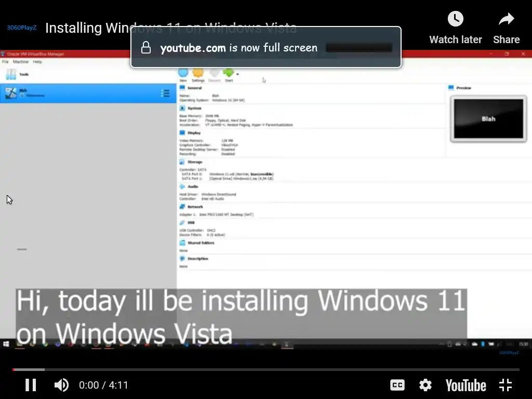Screen dimensions: 532x399
Task: Open the YouTube player settings gear
Action: pos(425,385)
